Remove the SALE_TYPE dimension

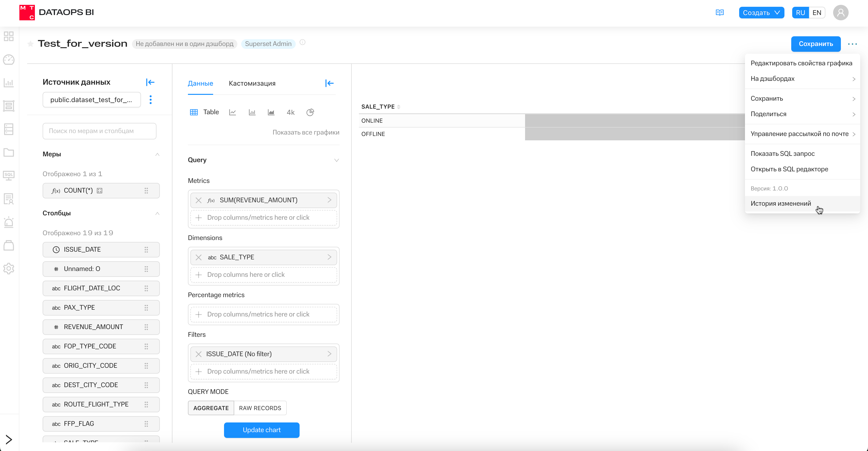[198, 257]
